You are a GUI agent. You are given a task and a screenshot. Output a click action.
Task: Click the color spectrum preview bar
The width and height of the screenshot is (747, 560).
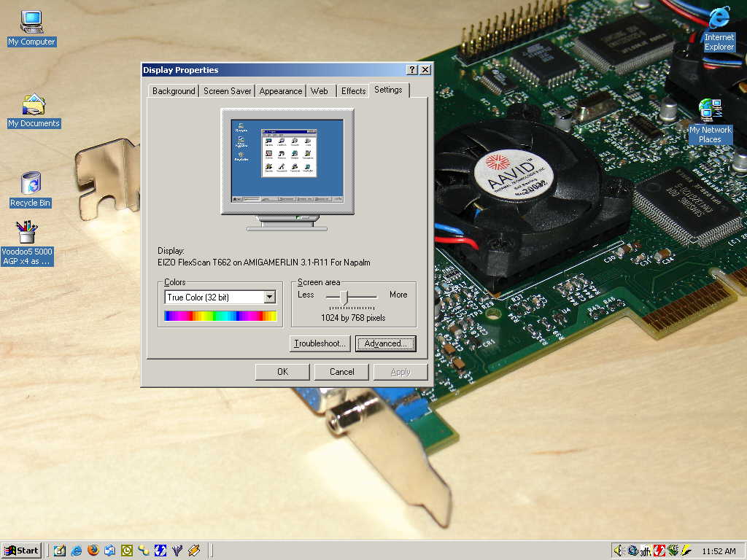(x=220, y=316)
